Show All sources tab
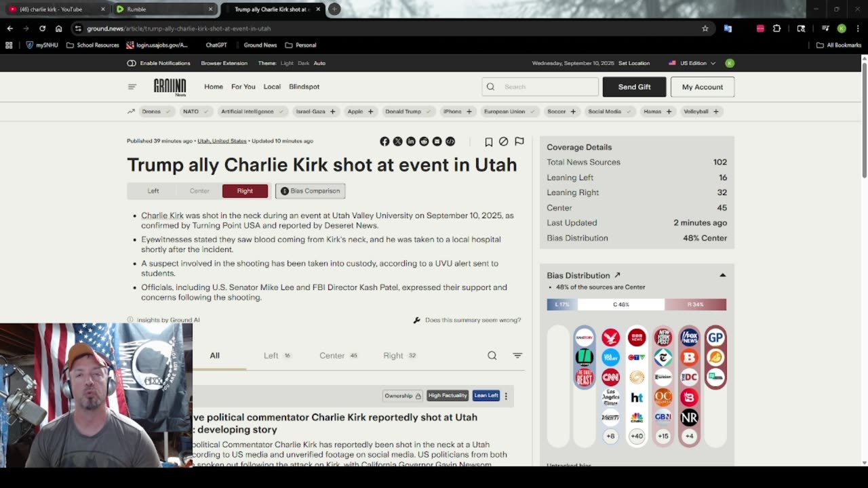 click(214, 355)
